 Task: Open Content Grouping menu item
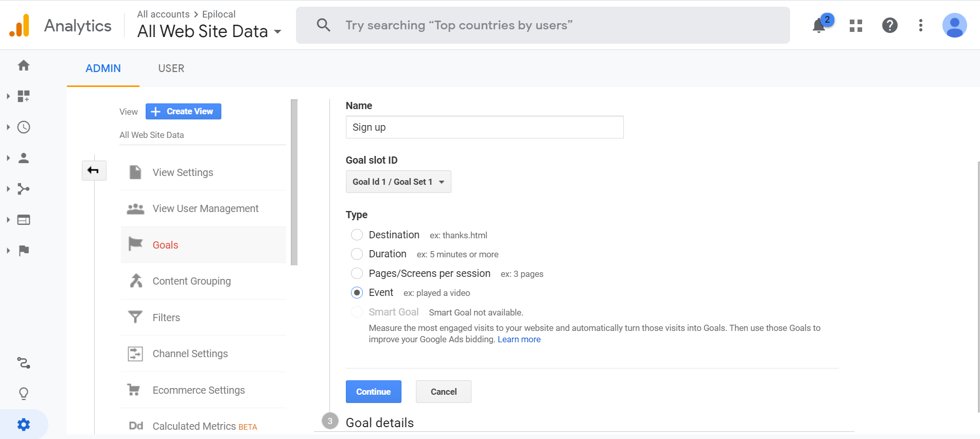(x=203, y=281)
